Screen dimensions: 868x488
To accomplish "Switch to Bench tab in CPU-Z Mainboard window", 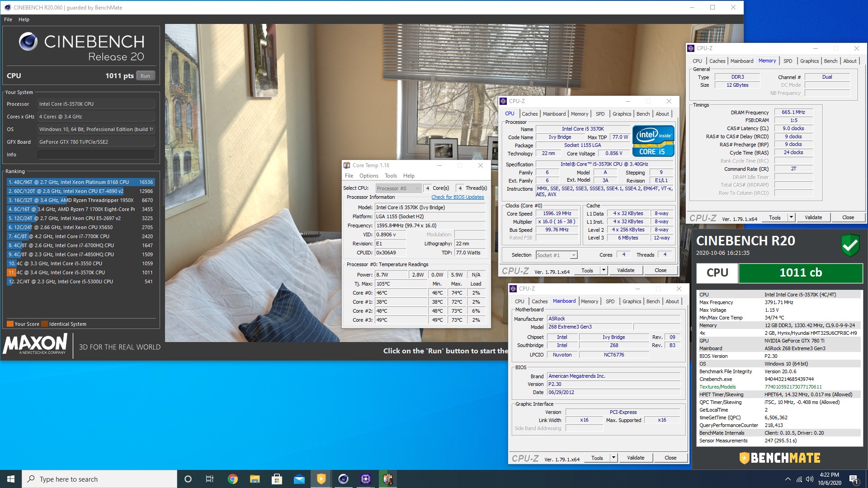I will pos(653,301).
